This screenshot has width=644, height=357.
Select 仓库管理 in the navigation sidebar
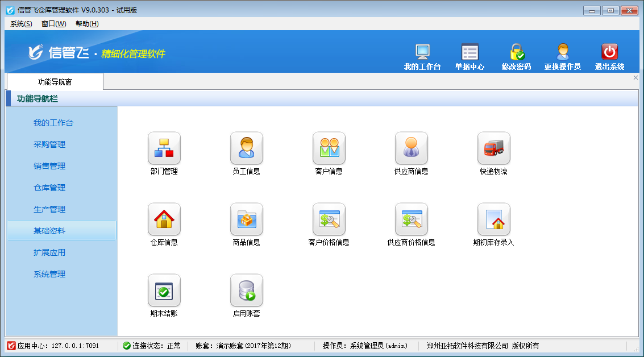pos(49,188)
